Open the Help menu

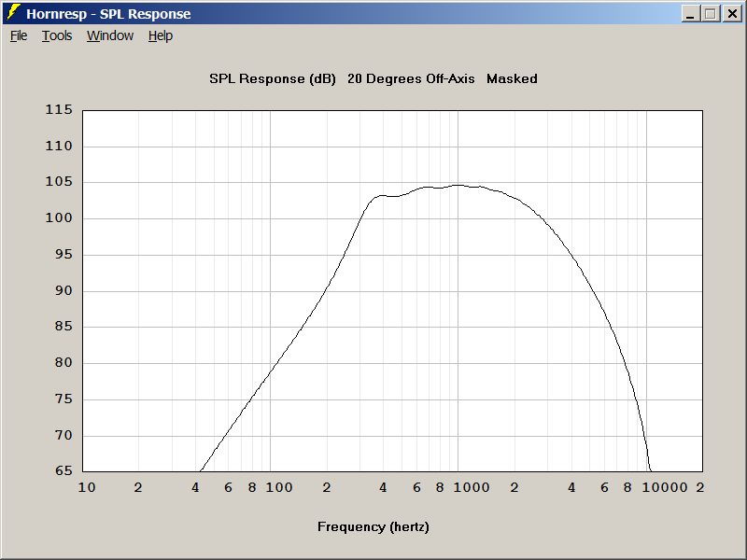coord(160,35)
